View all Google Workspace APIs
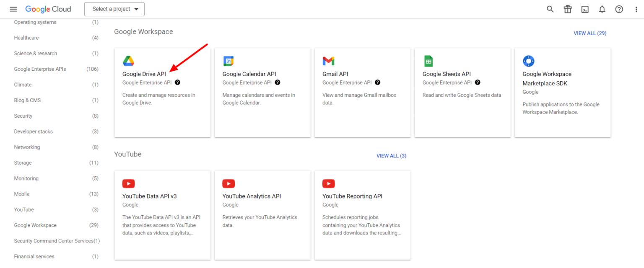 590,33
